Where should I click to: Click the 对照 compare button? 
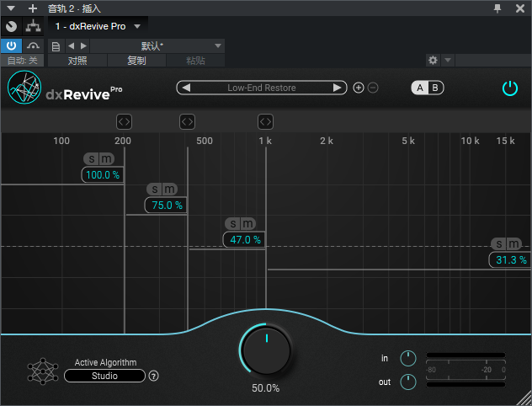pyautogui.click(x=77, y=61)
